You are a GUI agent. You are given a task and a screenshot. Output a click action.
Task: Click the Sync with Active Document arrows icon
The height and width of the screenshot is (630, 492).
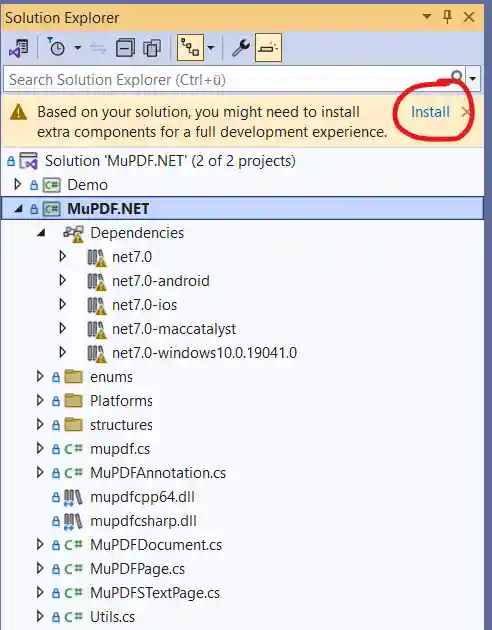[x=98, y=49]
